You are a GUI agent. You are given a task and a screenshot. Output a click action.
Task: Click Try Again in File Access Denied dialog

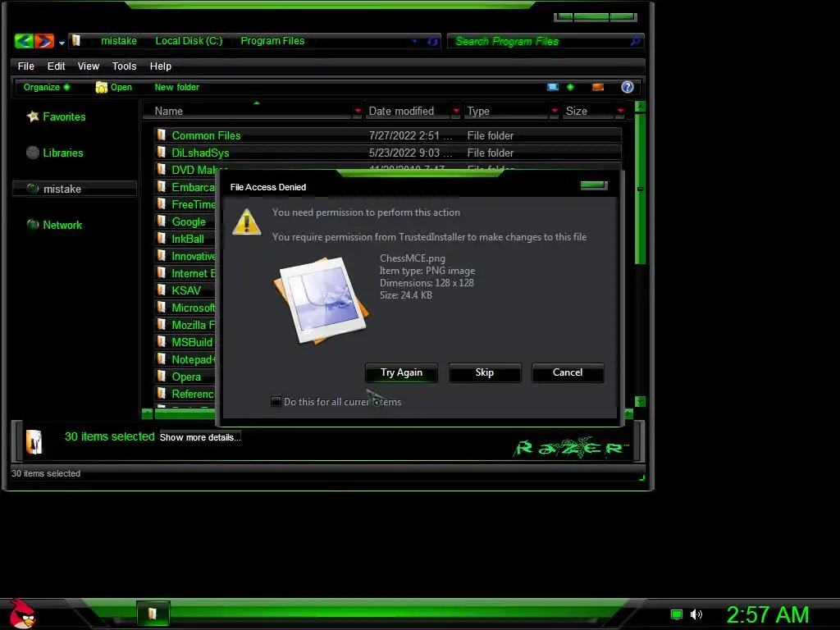(401, 373)
